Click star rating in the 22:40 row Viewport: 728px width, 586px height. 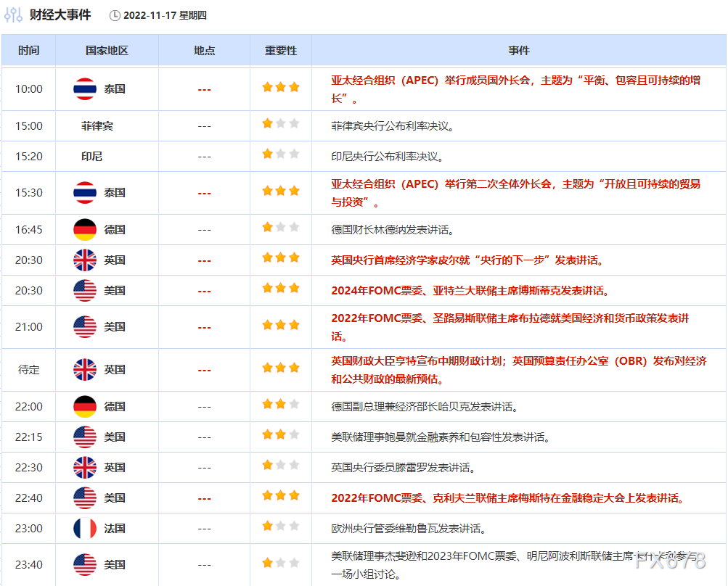(x=281, y=497)
